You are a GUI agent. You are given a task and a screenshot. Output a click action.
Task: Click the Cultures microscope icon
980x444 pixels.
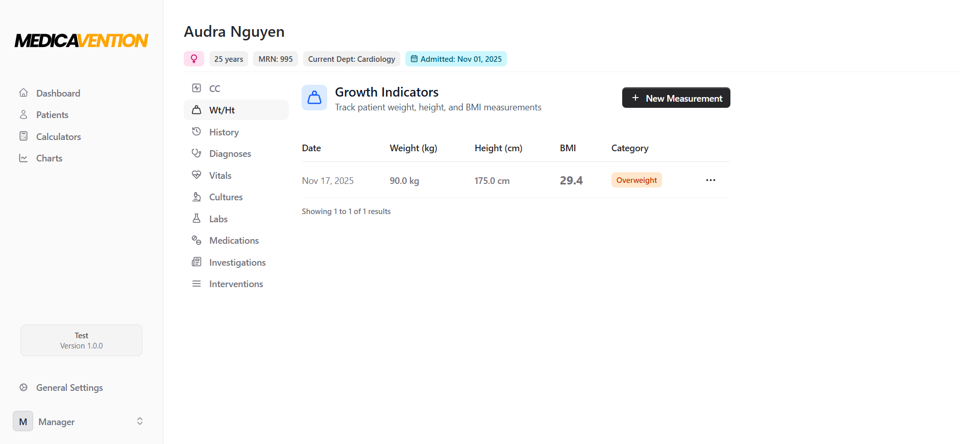pyautogui.click(x=197, y=197)
